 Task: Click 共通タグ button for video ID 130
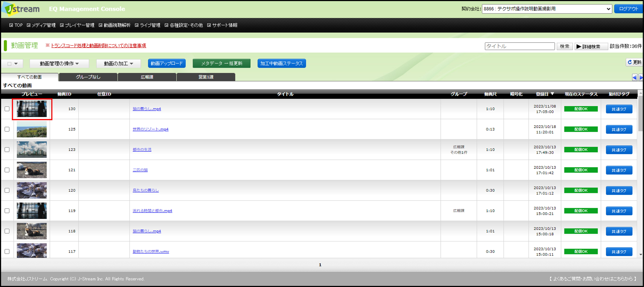coord(619,109)
